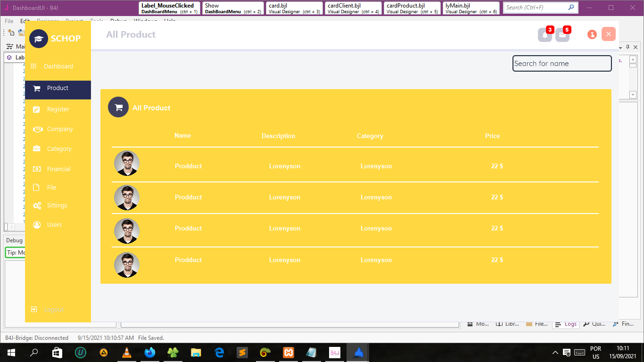Viewport: 644px width, 362px height.
Task: Click the green chameleon taskbar icon
Action: point(265,353)
